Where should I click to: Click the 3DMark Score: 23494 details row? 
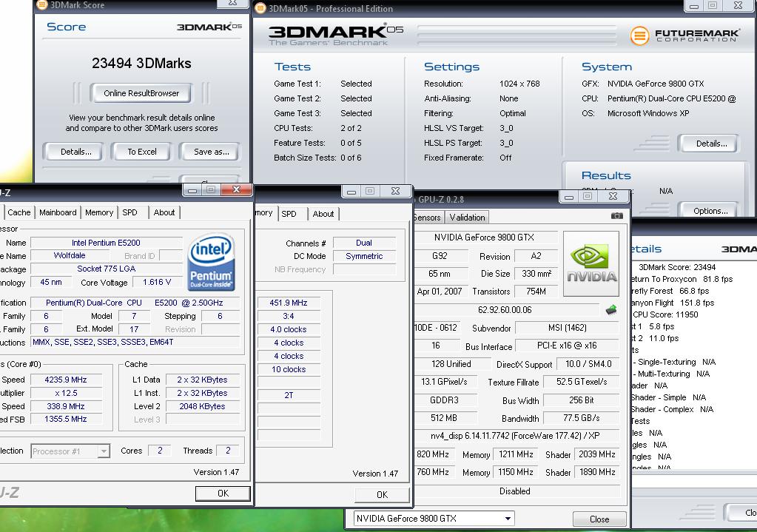click(x=677, y=267)
